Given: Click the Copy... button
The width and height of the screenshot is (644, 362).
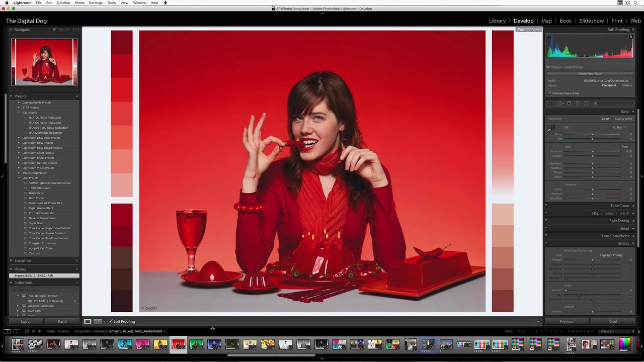Looking at the screenshot, I should point(26,321).
